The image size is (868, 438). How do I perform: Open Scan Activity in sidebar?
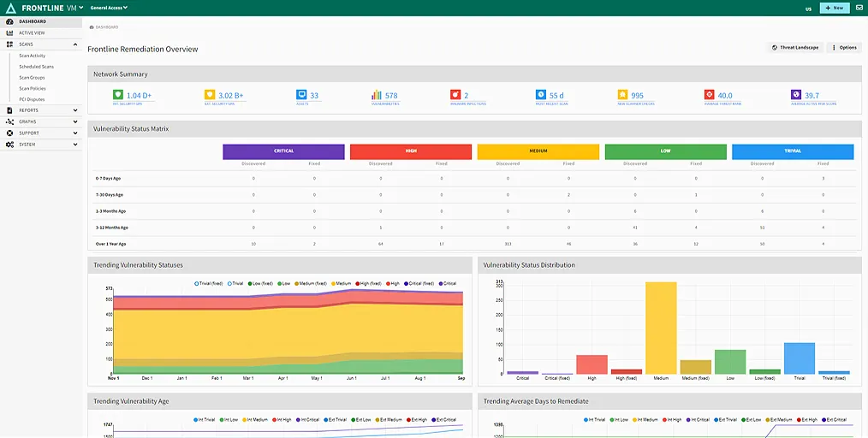pyautogui.click(x=33, y=56)
